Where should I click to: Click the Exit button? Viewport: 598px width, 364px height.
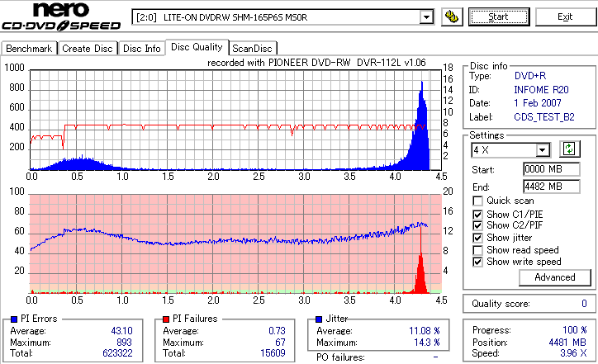click(x=565, y=17)
